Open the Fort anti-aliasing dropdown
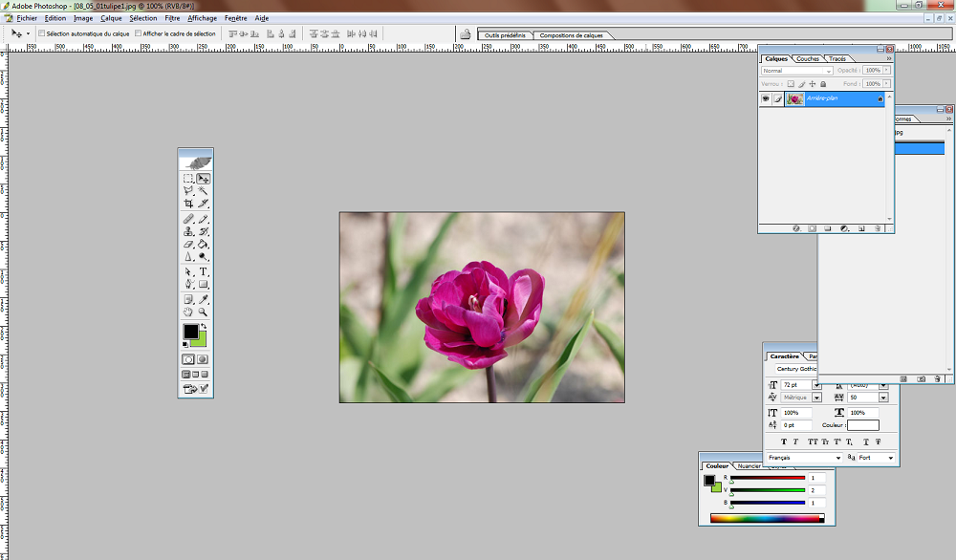 point(876,458)
